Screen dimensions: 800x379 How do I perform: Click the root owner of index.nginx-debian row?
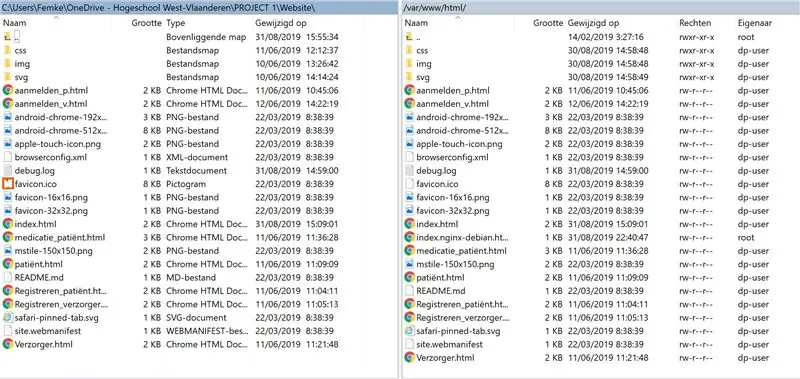click(x=746, y=237)
